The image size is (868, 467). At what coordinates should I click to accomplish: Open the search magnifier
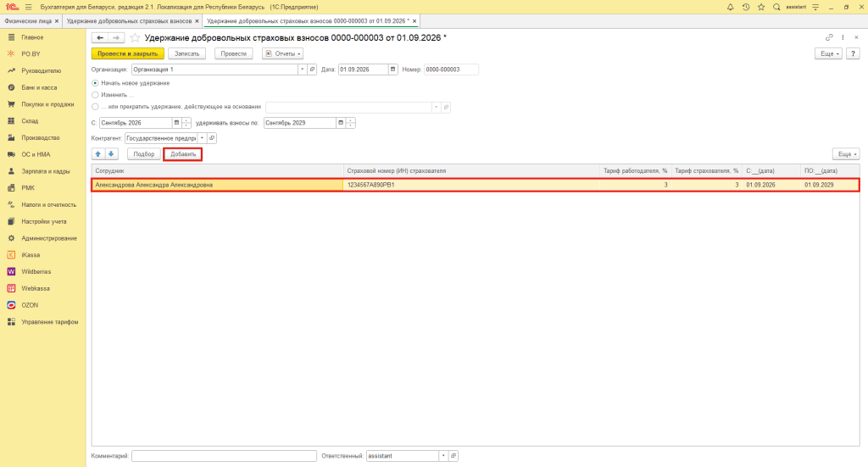tap(776, 7)
